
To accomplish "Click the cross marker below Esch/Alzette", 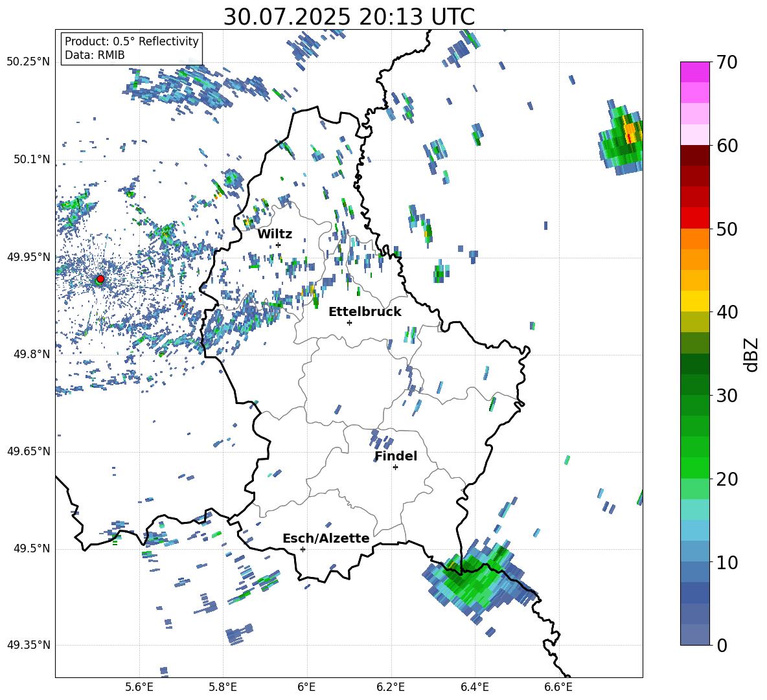I will coord(303,549).
